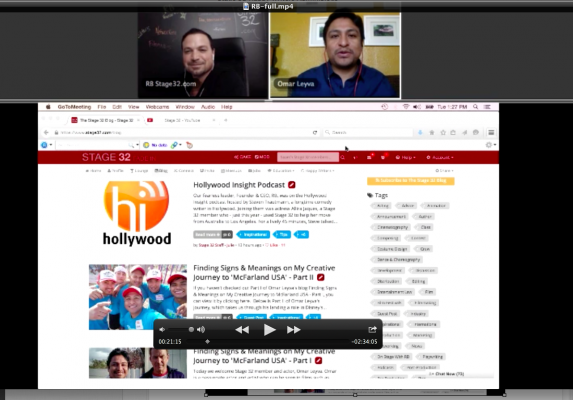
Task: Switch to The Stage 32 Blog tab
Action: (x=106, y=120)
